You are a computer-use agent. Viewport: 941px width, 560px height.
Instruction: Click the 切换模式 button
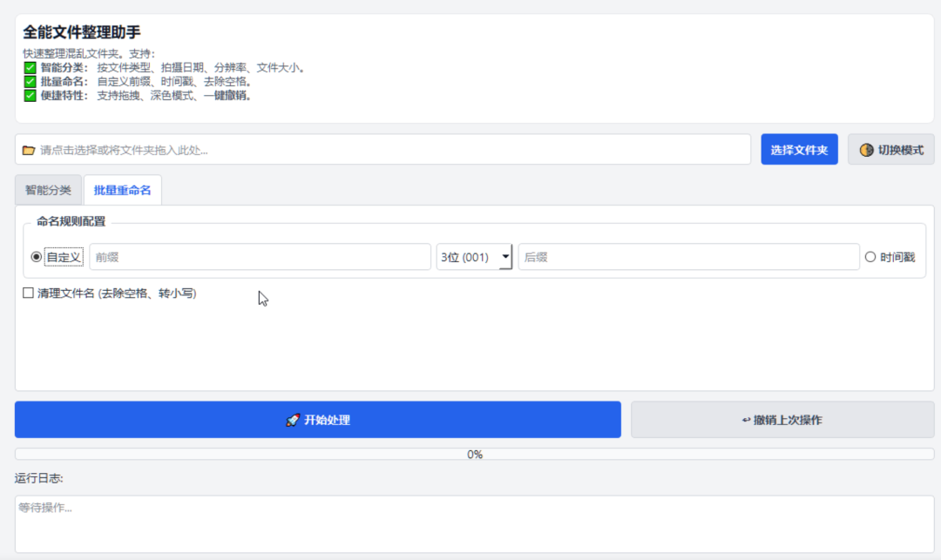click(890, 149)
